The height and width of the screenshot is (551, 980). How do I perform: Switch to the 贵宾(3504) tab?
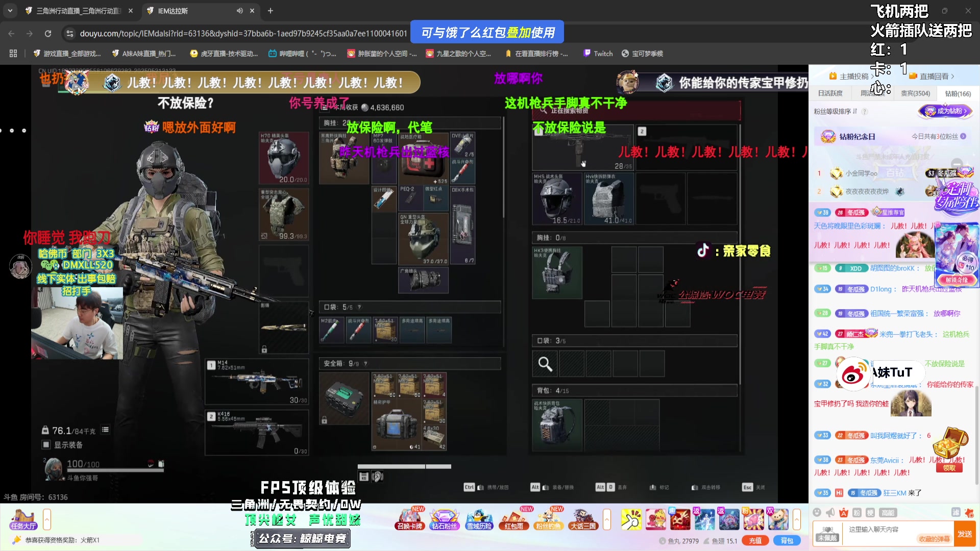coord(915,93)
